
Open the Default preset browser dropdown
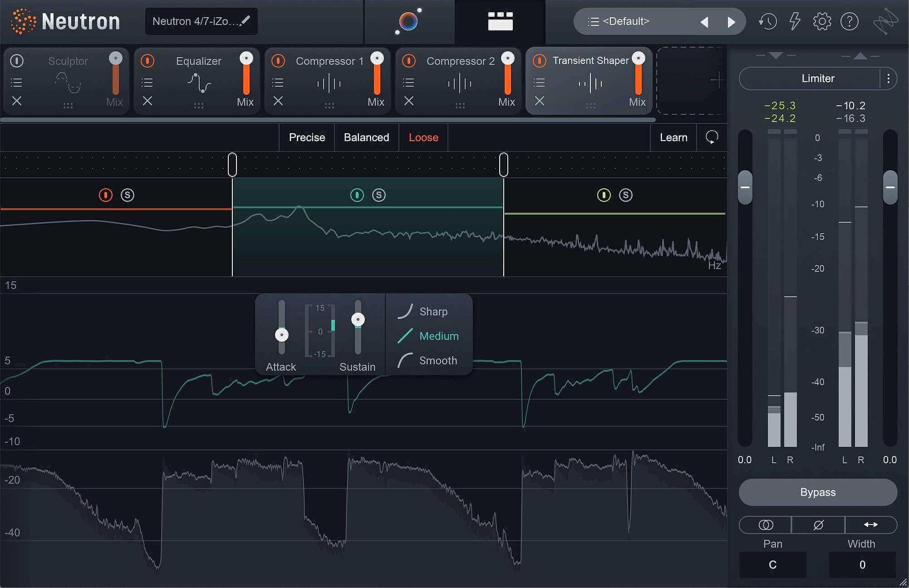[x=626, y=21]
